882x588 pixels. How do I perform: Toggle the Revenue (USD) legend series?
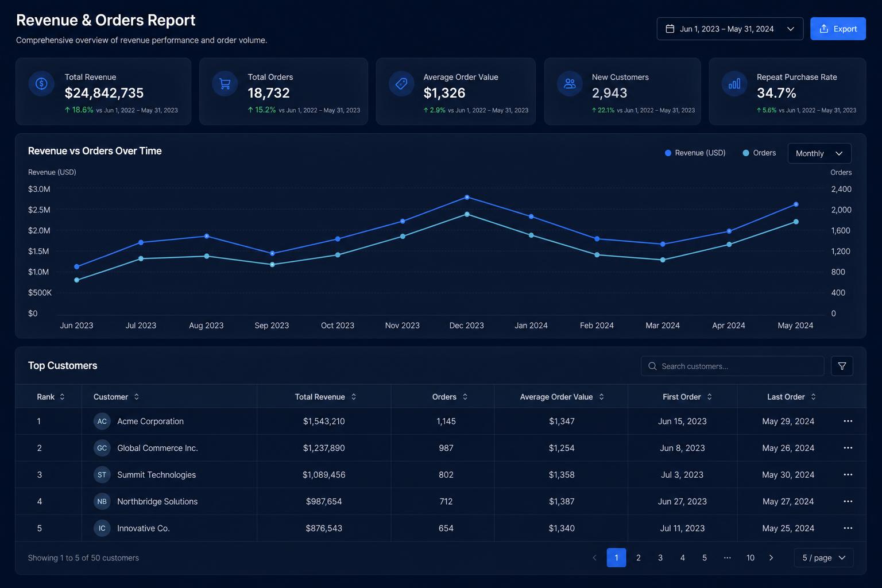695,153
